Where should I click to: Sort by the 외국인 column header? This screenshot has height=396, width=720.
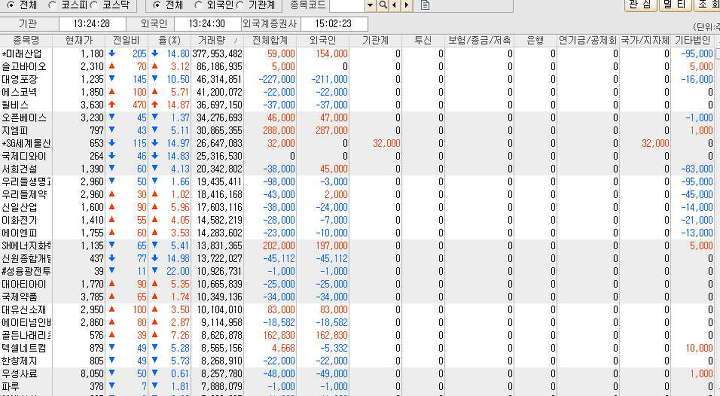(322, 40)
